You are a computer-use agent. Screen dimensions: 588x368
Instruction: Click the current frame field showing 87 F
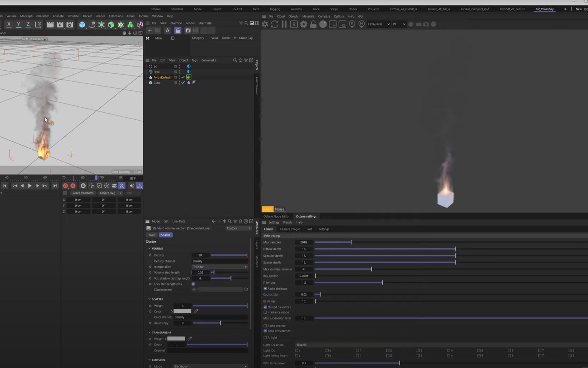133,178
